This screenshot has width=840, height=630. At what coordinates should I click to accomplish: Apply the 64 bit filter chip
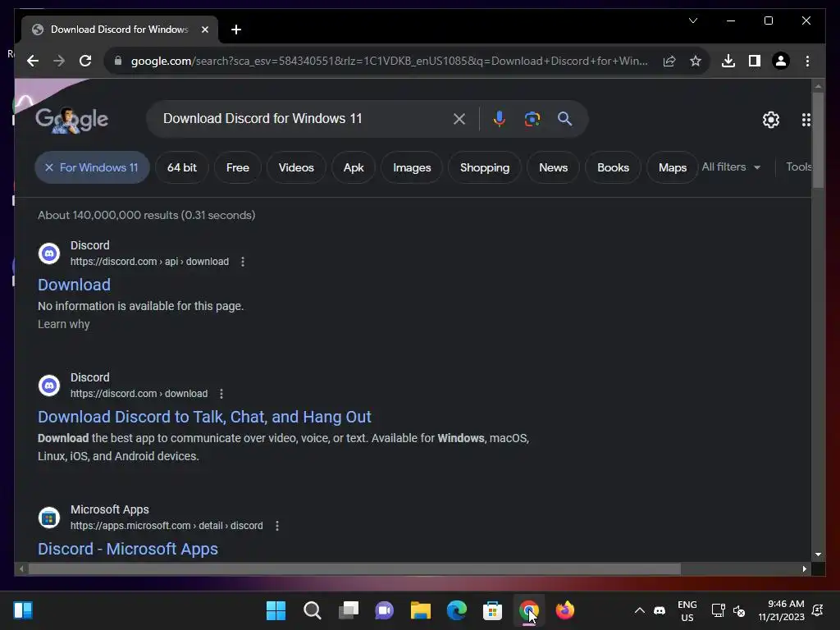181,167
